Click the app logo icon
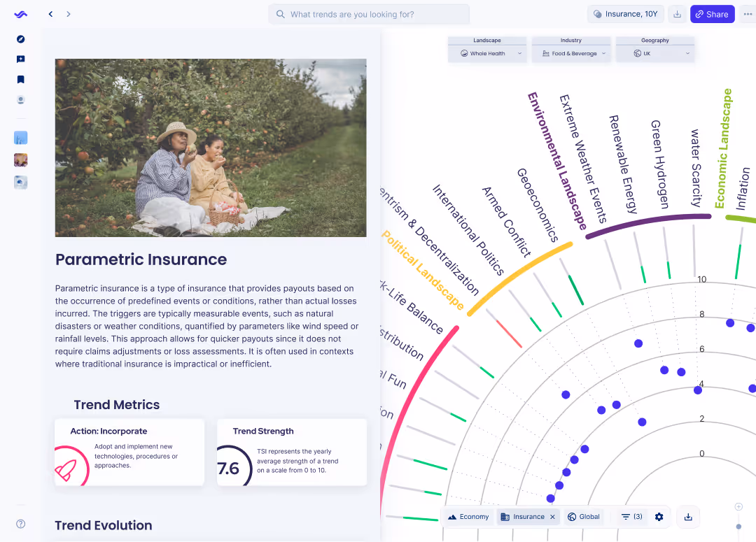The width and height of the screenshot is (756, 542). click(21, 15)
